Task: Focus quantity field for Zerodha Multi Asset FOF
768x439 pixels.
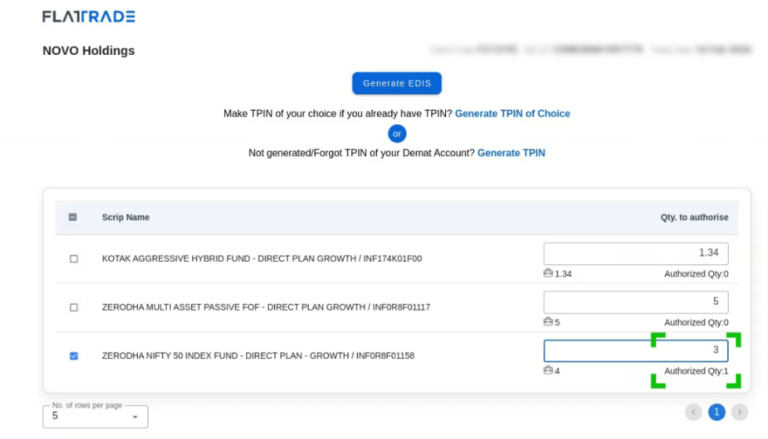Action: pyautogui.click(x=635, y=302)
